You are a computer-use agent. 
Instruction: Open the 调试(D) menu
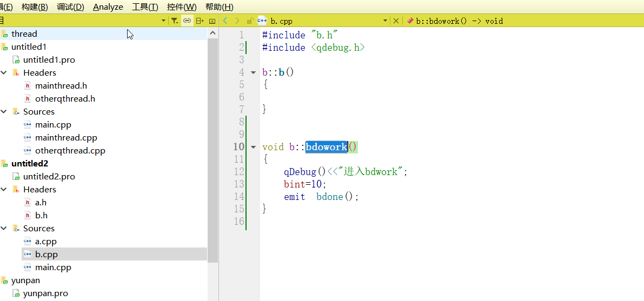pyautogui.click(x=70, y=7)
